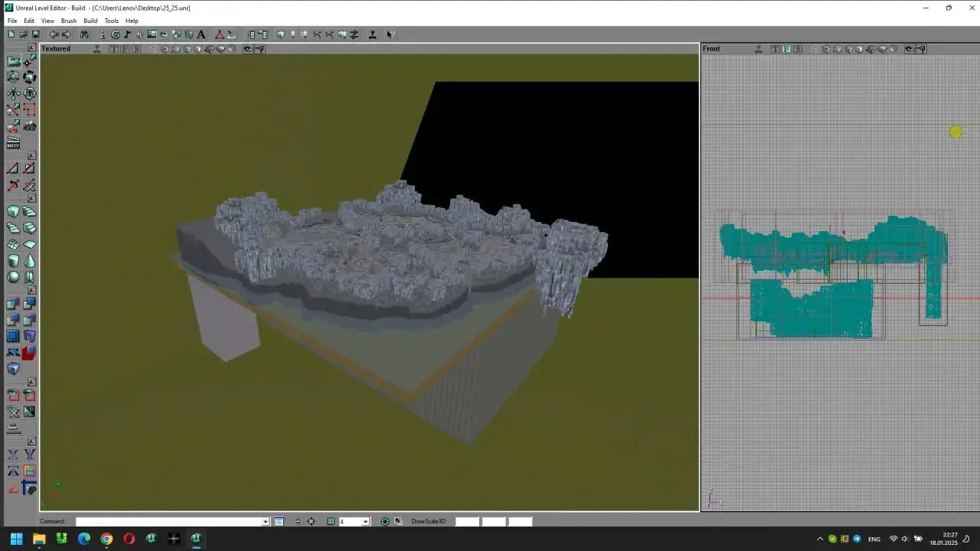Select the Vertex editing tool

pos(29,61)
